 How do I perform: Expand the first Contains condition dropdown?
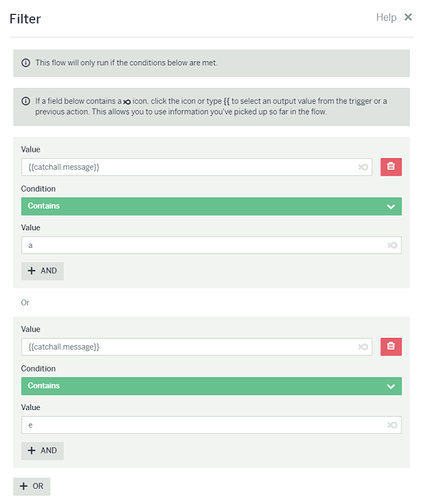(211, 206)
